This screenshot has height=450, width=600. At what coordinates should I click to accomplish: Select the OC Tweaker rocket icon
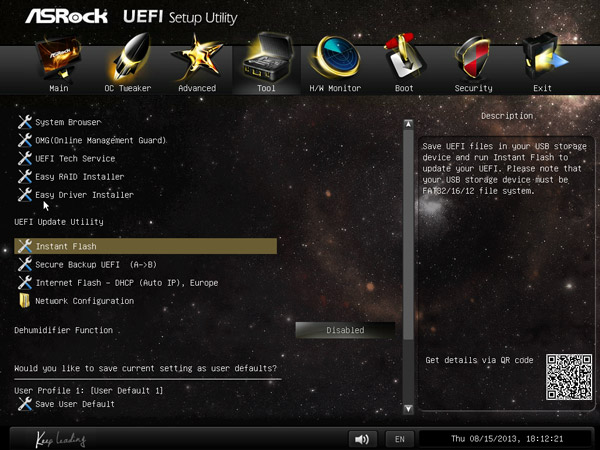click(x=128, y=57)
